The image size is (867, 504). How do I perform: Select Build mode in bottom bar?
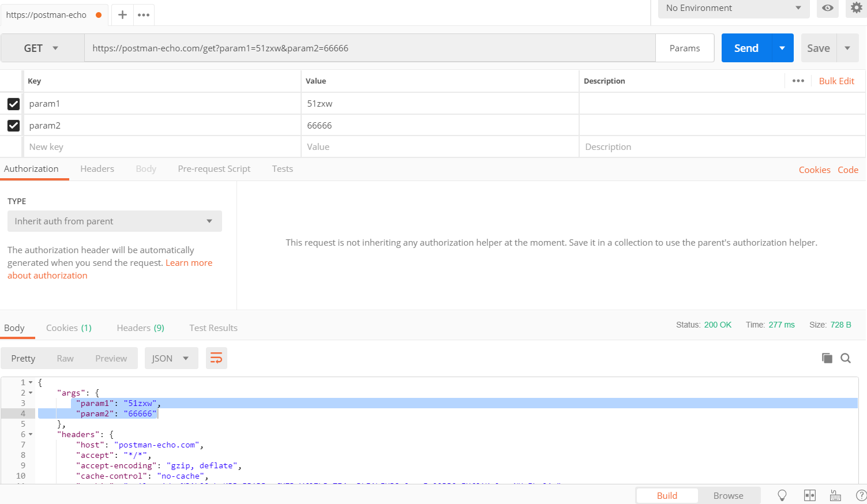coord(667,495)
